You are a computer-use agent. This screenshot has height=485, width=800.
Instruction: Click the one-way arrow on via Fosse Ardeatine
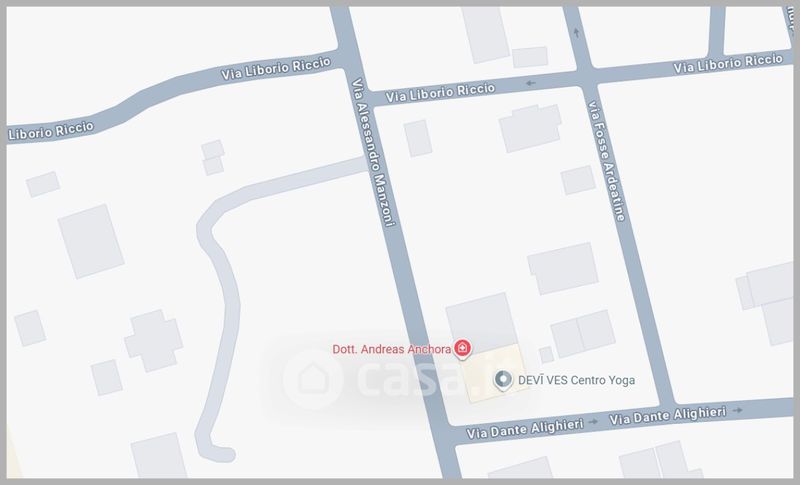coord(577,33)
